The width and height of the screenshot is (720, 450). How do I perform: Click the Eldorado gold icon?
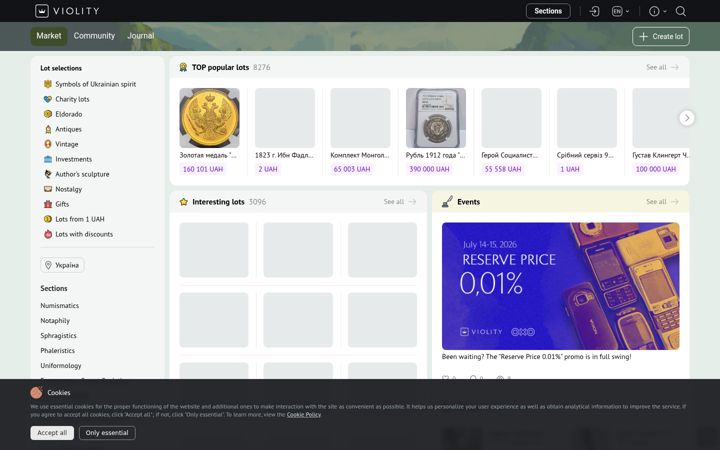(48, 114)
